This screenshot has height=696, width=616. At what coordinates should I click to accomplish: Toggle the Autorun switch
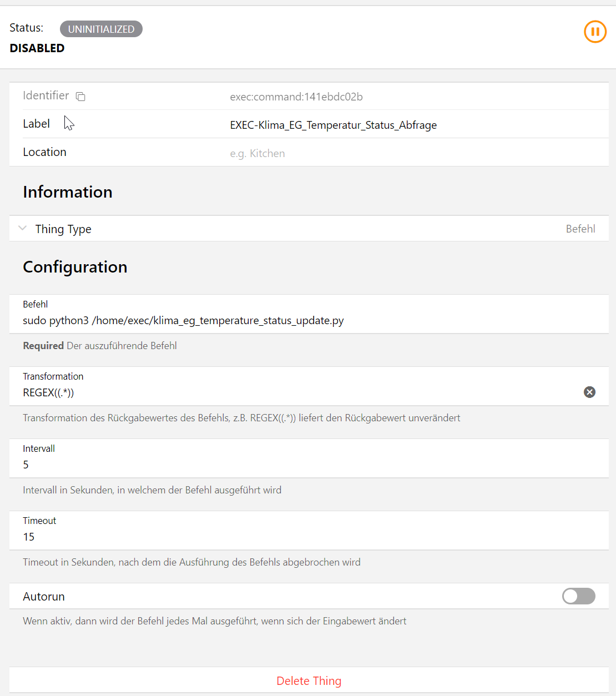(x=578, y=596)
